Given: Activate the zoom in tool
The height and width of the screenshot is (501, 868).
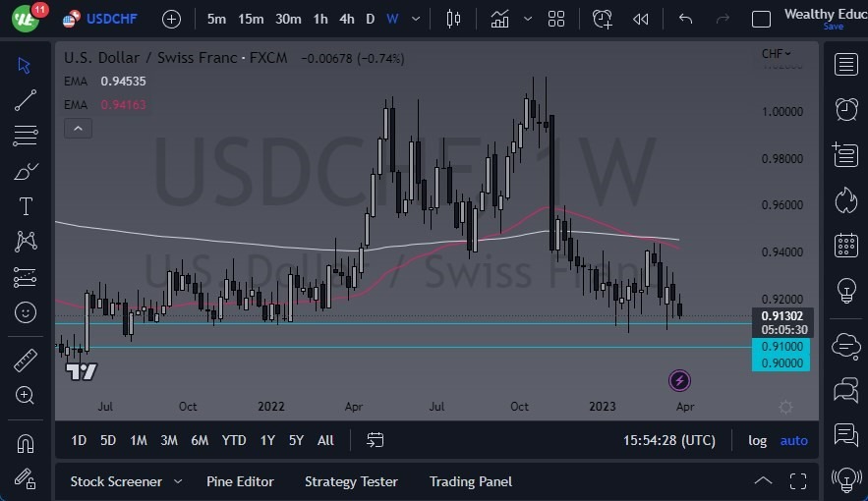Looking at the screenshot, I should pyautogui.click(x=25, y=395).
